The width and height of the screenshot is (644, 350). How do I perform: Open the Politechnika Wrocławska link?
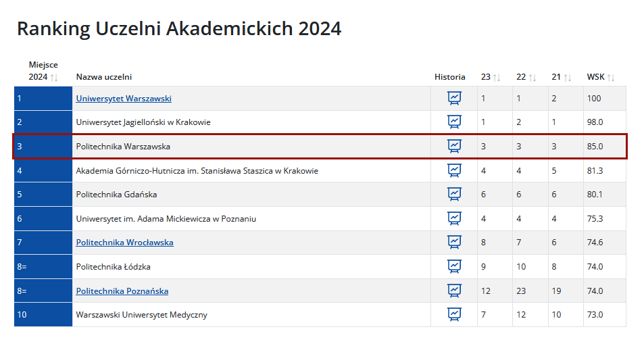tap(124, 243)
